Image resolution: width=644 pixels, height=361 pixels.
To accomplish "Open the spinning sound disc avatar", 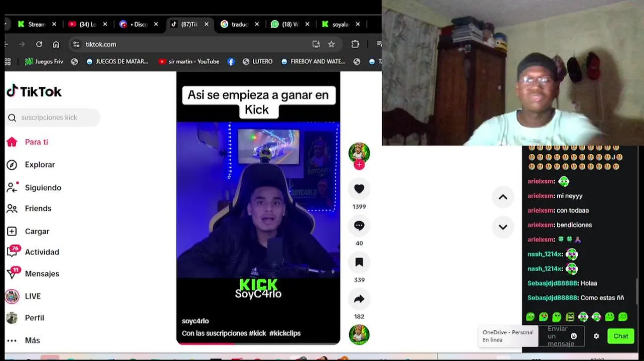I will [x=359, y=334].
